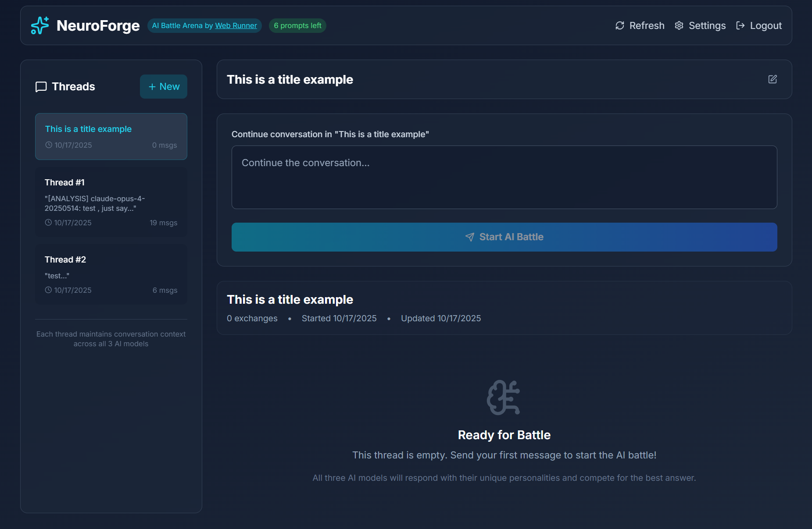Open the Web Runner link
This screenshot has height=529, width=812.
click(236, 25)
